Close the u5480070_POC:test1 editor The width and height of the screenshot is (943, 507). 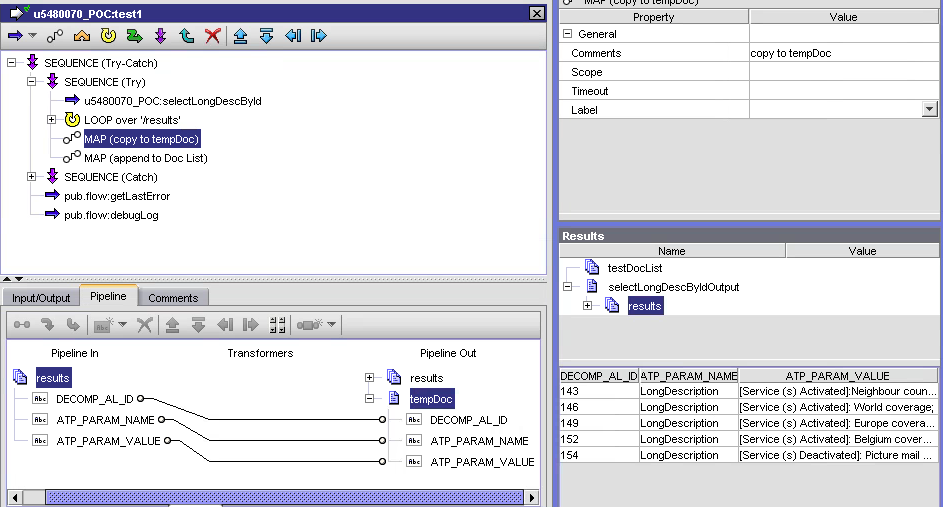pyautogui.click(x=536, y=13)
